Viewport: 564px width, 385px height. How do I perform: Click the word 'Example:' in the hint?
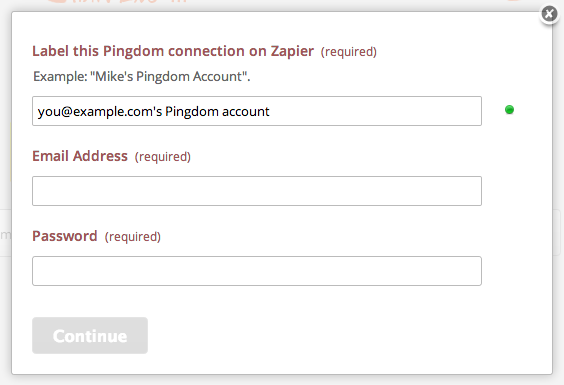coord(60,76)
